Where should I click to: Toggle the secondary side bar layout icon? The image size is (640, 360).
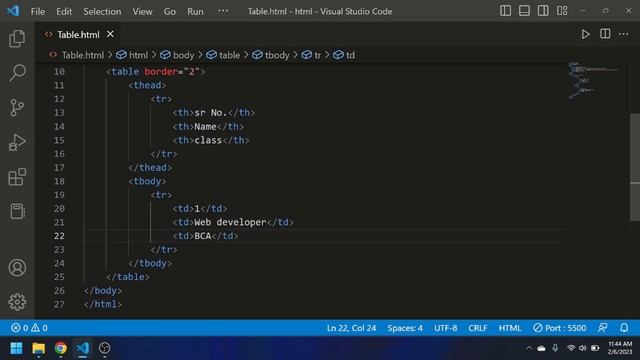543,11
